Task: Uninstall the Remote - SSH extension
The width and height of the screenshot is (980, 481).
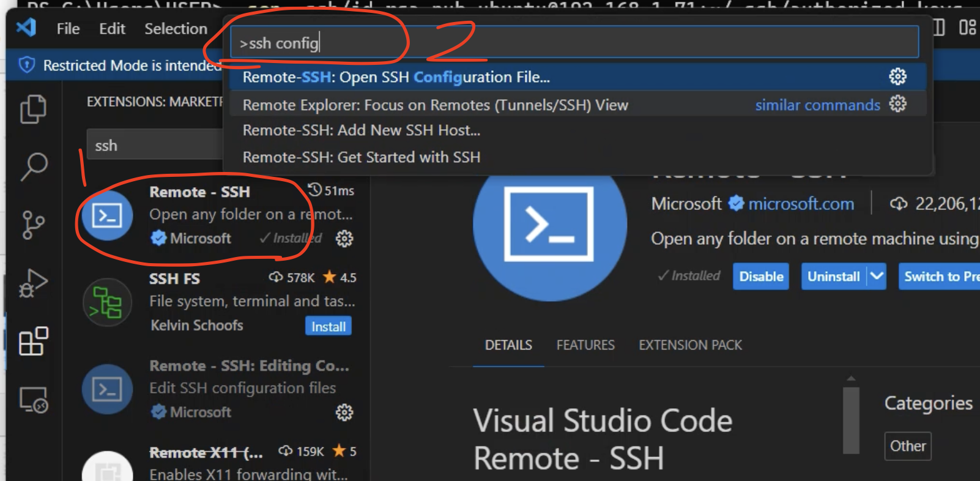Action: click(x=833, y=277)
